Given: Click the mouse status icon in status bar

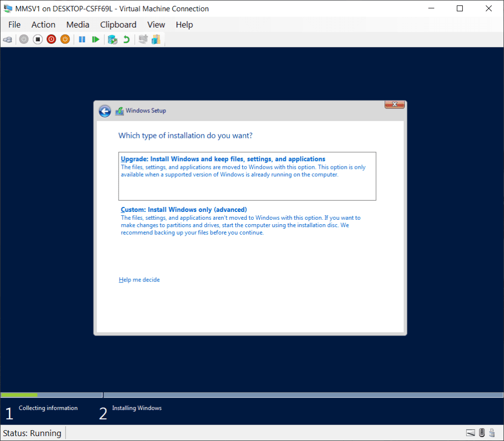Looking at the screenshot, I should pyautogui.click(x=481, y=432).
